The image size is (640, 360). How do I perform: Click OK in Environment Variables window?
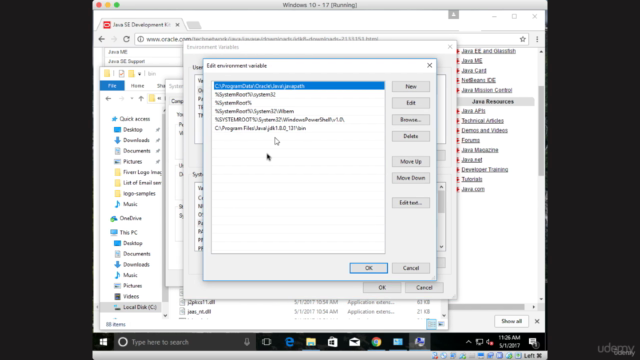[382, 288]
